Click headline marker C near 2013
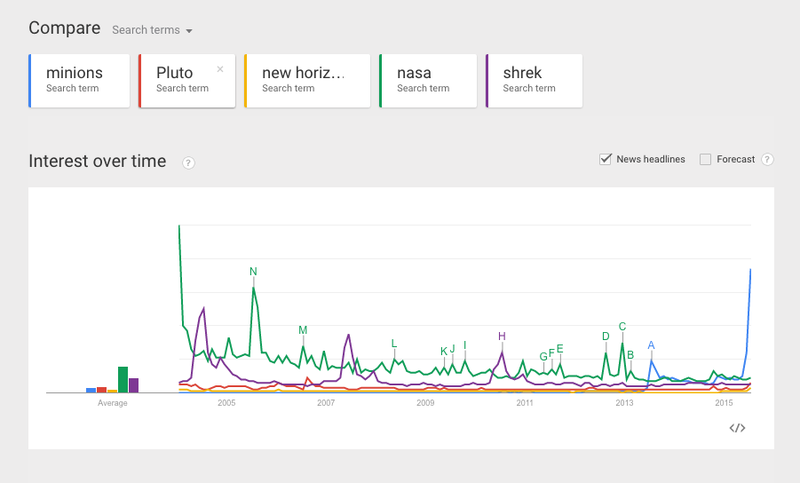This screenshot has height=483, width=800. (x=622, y=326)
